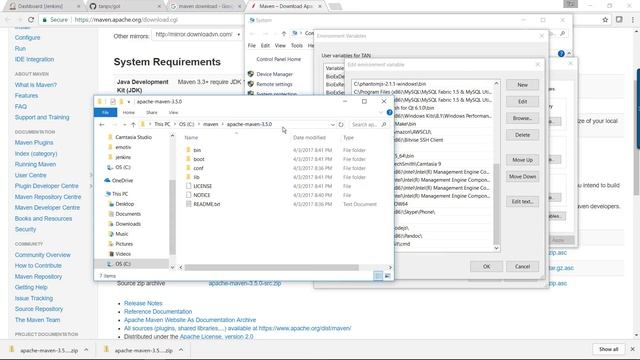Select the bin folder icon
This screenshot has width=640, height=360.
point(188,150)
